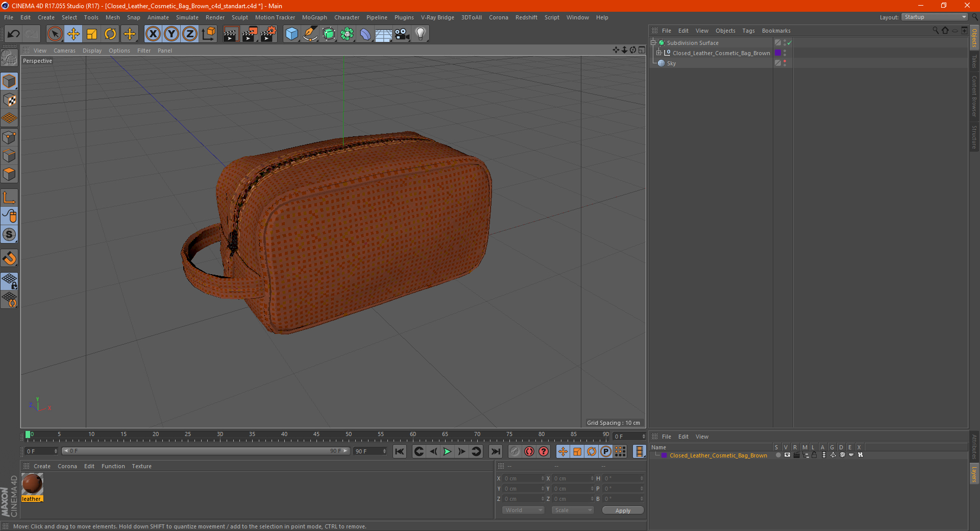The width and height of the screenshot is (980, 531).
Task: Open the Array modeling objects icon
Action: (x=347, y=34)
